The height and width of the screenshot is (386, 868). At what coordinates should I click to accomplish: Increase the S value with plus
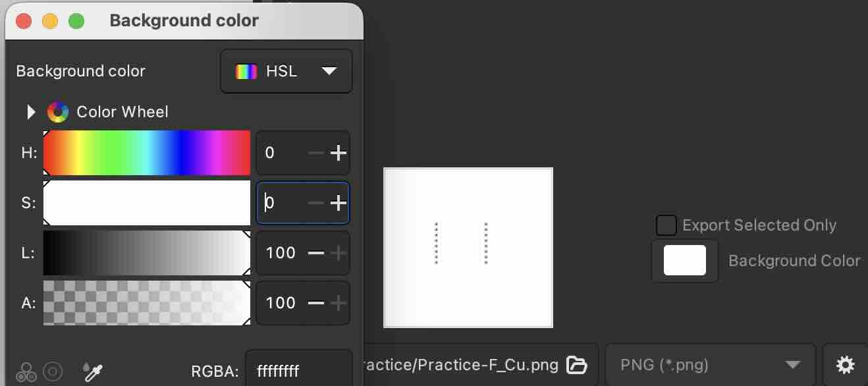pos(338,203)
